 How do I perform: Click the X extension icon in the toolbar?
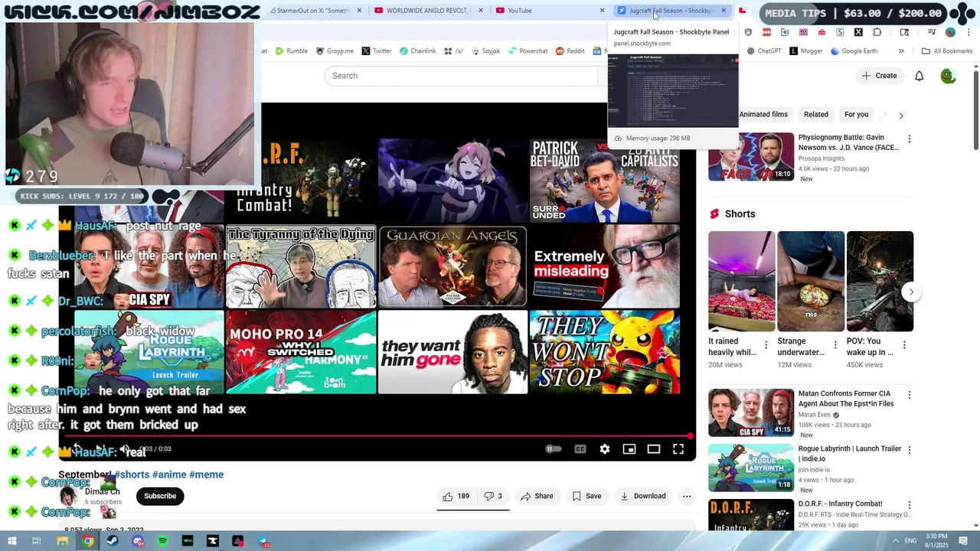(x=858, y=32)
